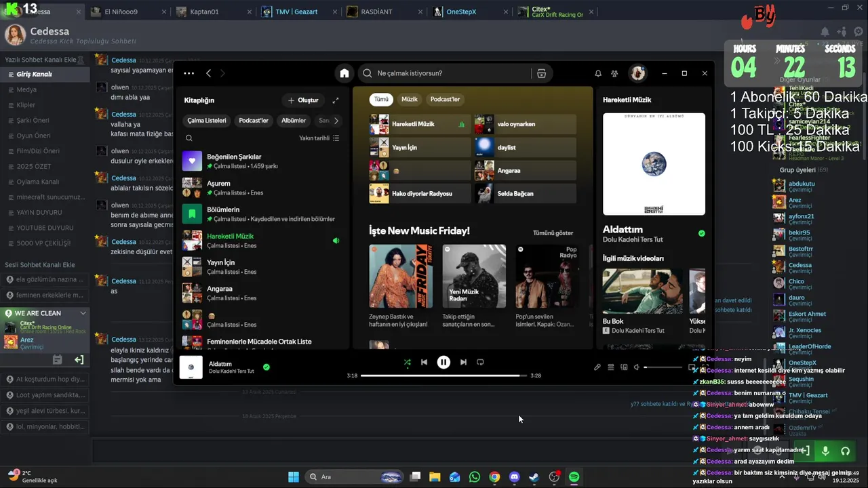Toggle the green headphones button
Viewport: 868px width, 488px height.
coord(845,451)
